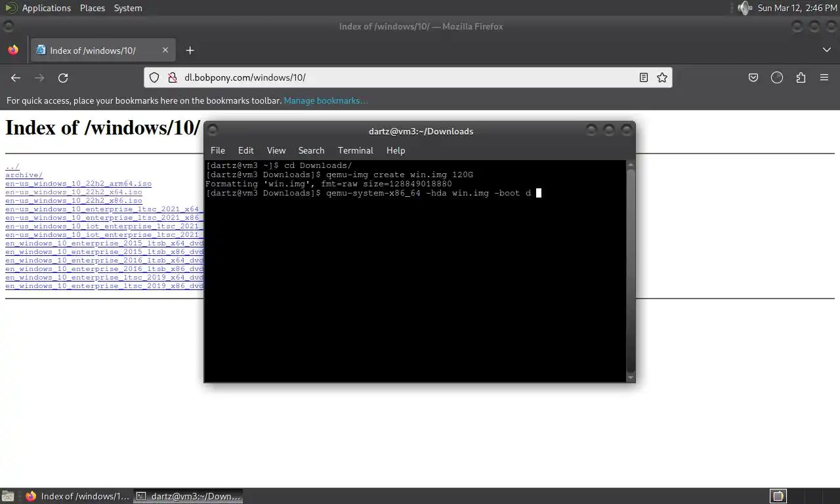
Task: Click the terminal scrollbar up arrow
Action: pos(631,165)
